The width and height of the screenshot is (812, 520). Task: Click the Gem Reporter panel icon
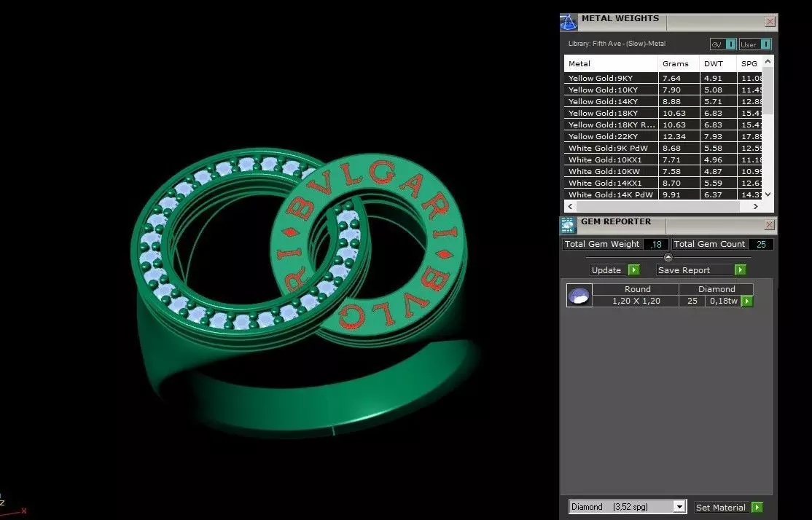click(568, 226)
